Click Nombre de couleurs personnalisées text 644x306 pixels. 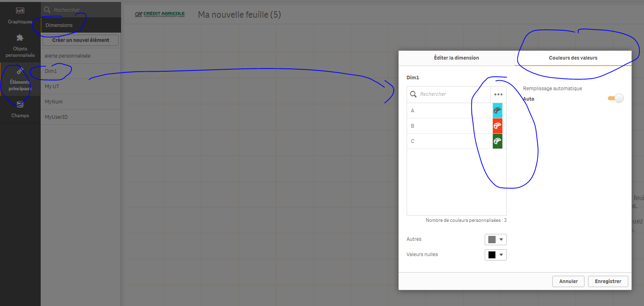pos(466,220)
